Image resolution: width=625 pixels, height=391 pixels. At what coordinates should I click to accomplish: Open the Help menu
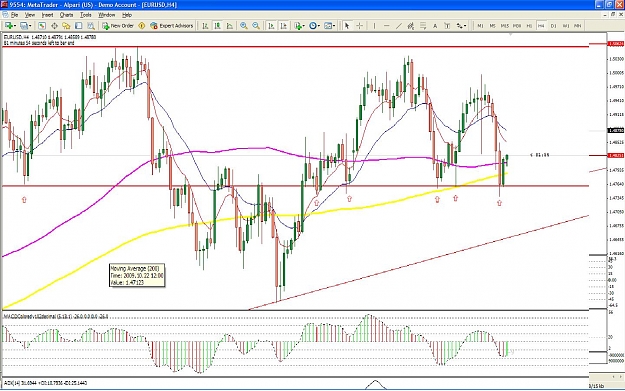127,15
